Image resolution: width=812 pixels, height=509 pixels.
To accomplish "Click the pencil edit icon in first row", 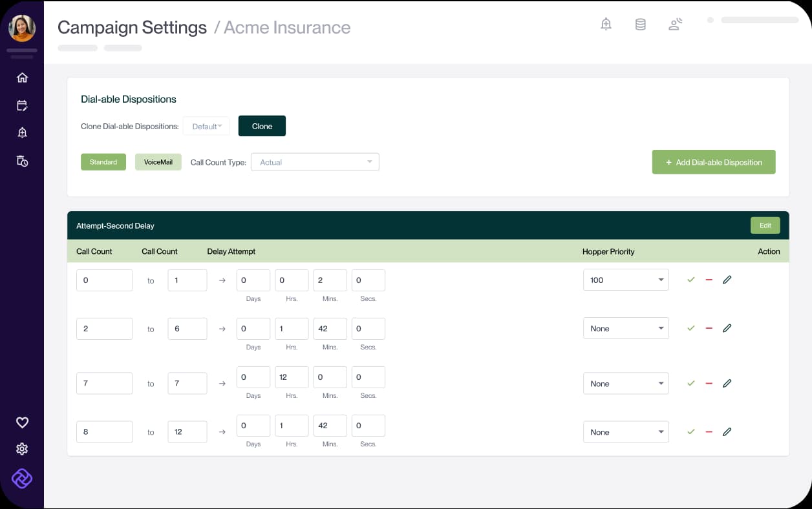I will pos(727,280).
